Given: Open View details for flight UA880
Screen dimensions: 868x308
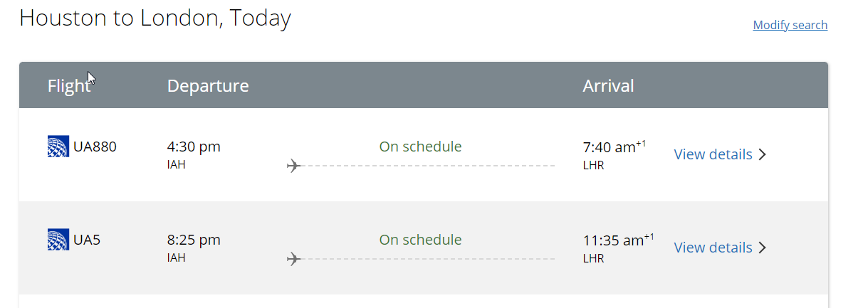Looking at the screenshot, I should 713,154.
